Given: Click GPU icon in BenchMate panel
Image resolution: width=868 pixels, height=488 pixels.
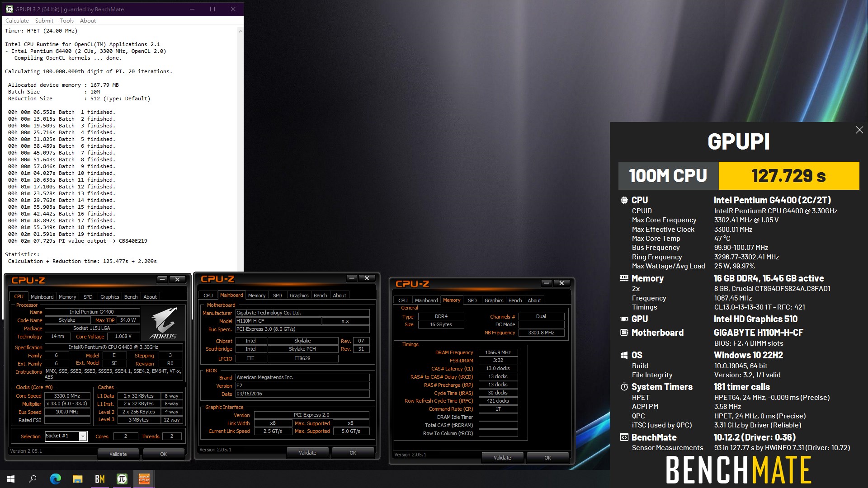Looking at the screenshot, I should 624,319.
